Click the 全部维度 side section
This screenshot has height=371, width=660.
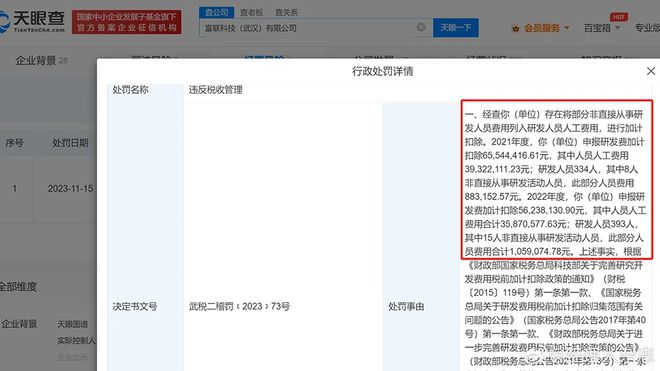click(18, 287)
